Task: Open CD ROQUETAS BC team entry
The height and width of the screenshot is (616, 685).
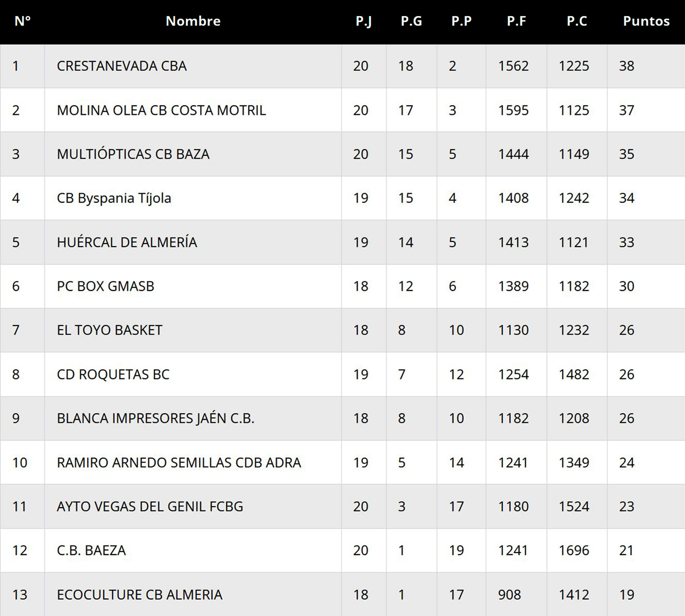Action: click(113, 375)
